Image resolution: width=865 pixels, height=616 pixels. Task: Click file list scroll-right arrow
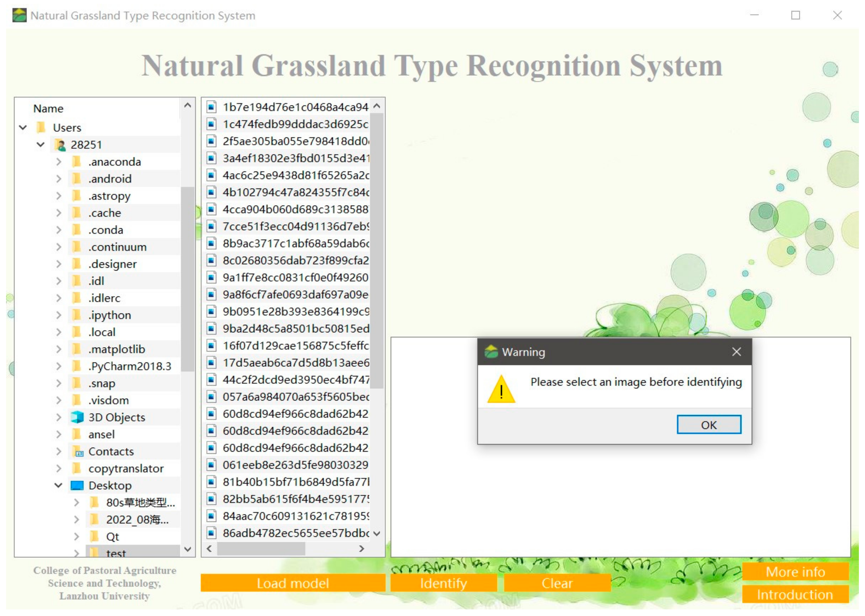tap(362, 548)
